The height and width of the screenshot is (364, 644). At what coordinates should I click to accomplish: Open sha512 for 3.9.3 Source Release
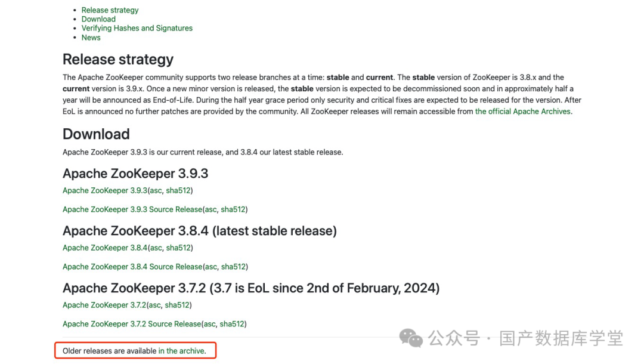coord(233,209)
